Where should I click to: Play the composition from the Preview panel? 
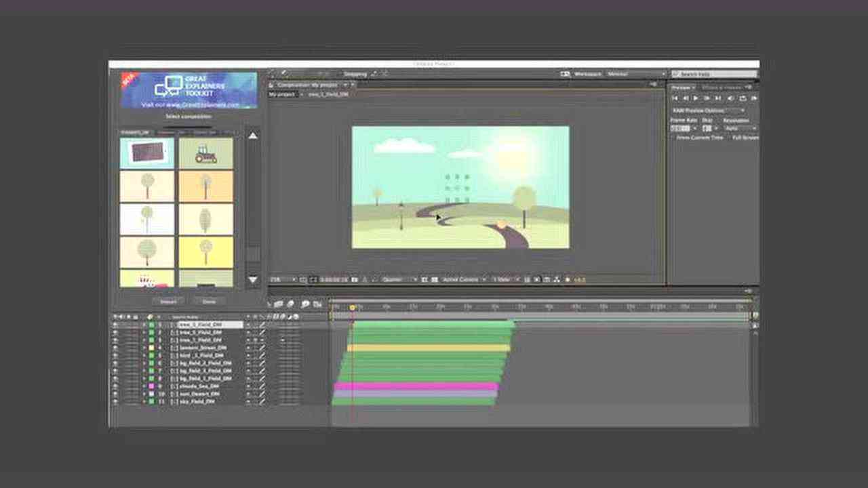(x=696, y=98)
